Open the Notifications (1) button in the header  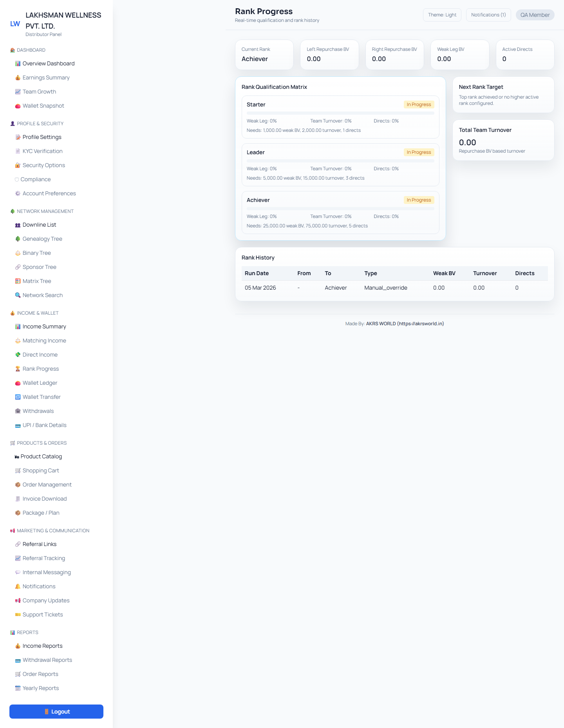point(488,15)
